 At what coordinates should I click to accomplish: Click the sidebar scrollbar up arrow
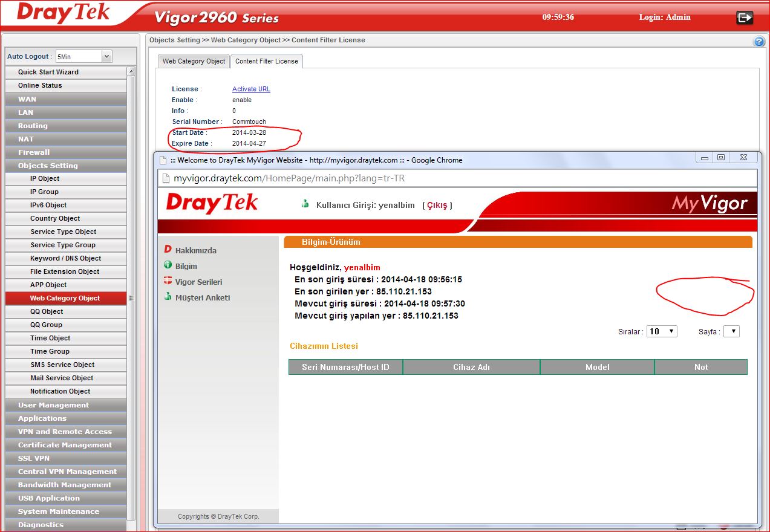pos(131,71)
